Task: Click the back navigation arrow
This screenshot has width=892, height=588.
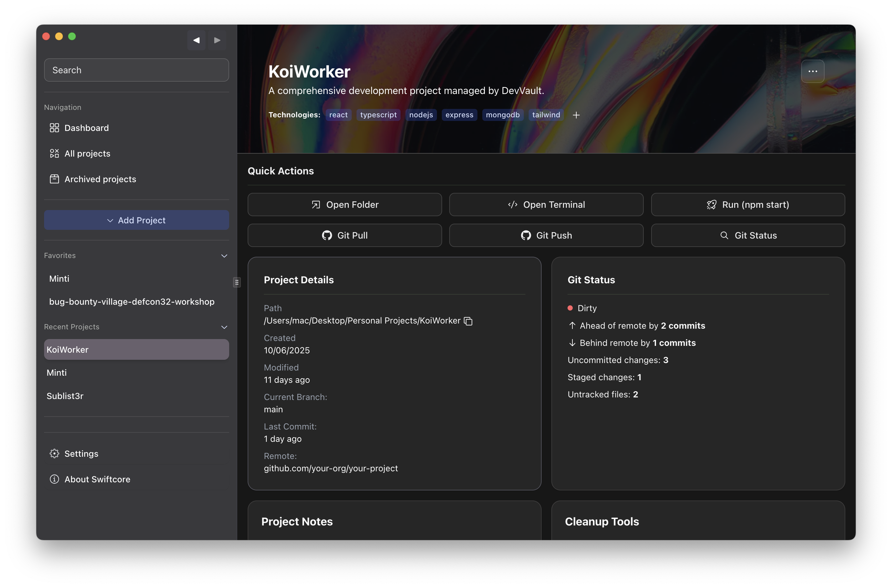Action: pos(196,40)
